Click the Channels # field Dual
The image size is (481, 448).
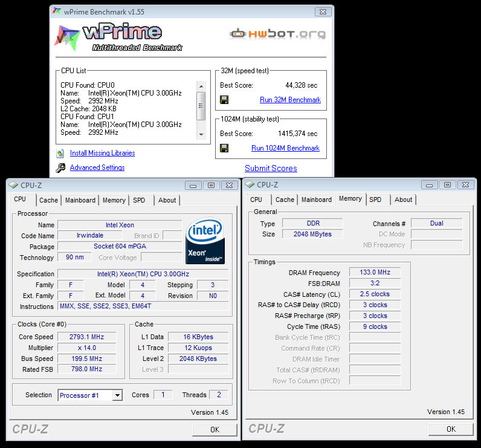436,223
